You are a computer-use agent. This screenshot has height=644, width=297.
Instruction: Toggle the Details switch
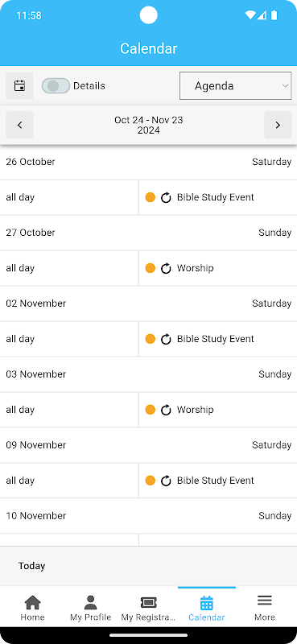[x=56, y=86]
